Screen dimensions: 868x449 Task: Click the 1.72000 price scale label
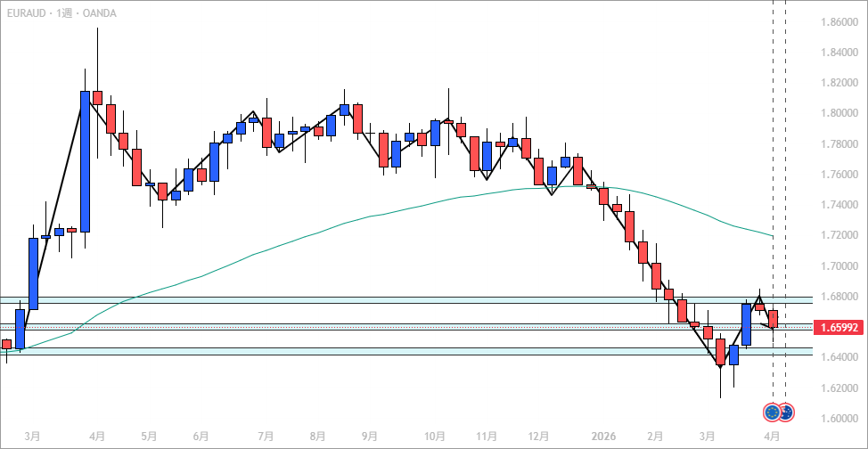click(839, 235)
